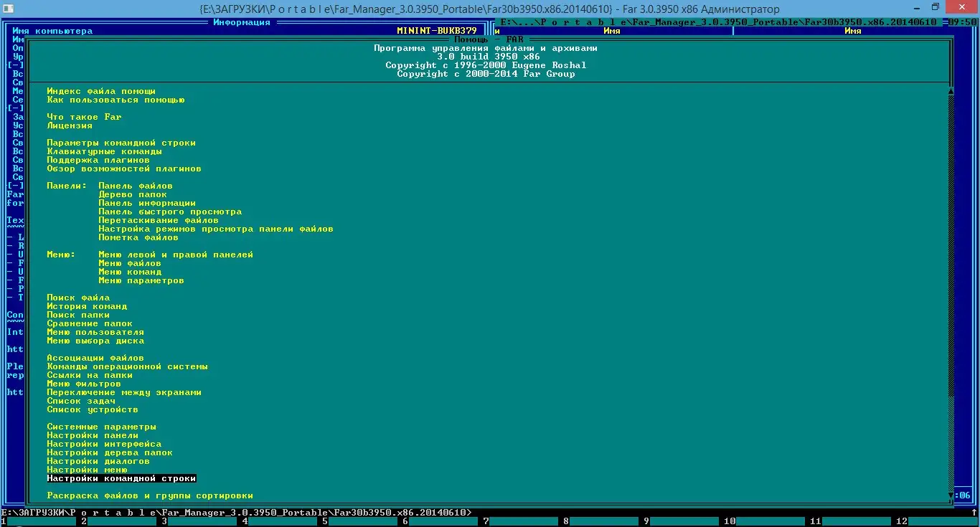Image resolution: width=980 pixels, height=527 pixels.
Task: Go to 'Меню выбора диска' topic
Action: tap(95, 341)
